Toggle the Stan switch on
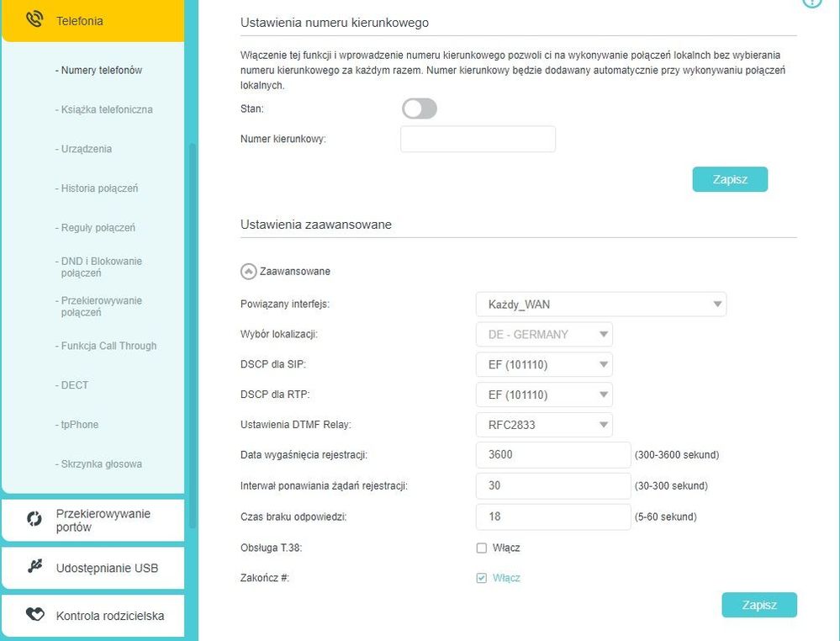 (x=420, y=109)
